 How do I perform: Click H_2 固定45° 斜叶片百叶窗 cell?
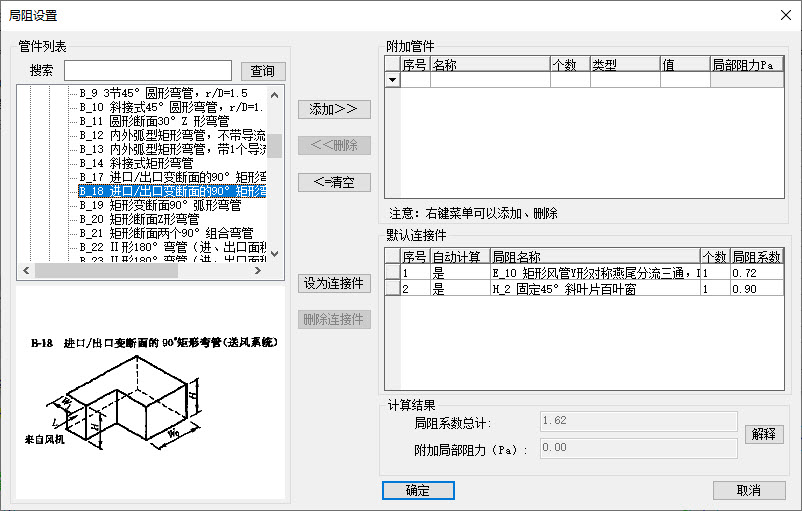click(595, 288)
